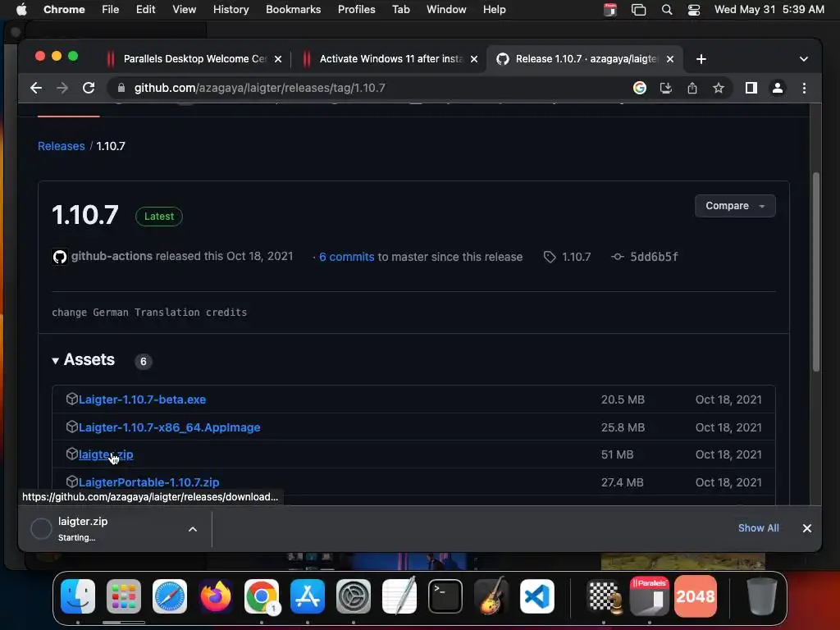The height and width of the screenshot is (630, 840).
Task: Click the Latest release badge
Action: coord(158,217)
